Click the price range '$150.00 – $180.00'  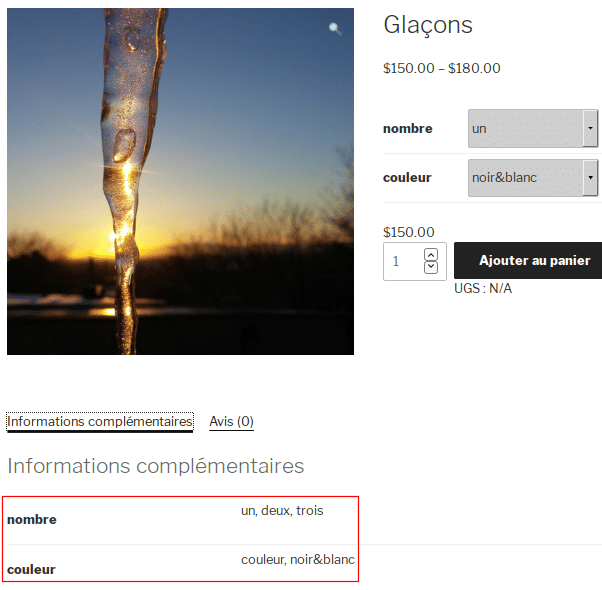[442, 68]
